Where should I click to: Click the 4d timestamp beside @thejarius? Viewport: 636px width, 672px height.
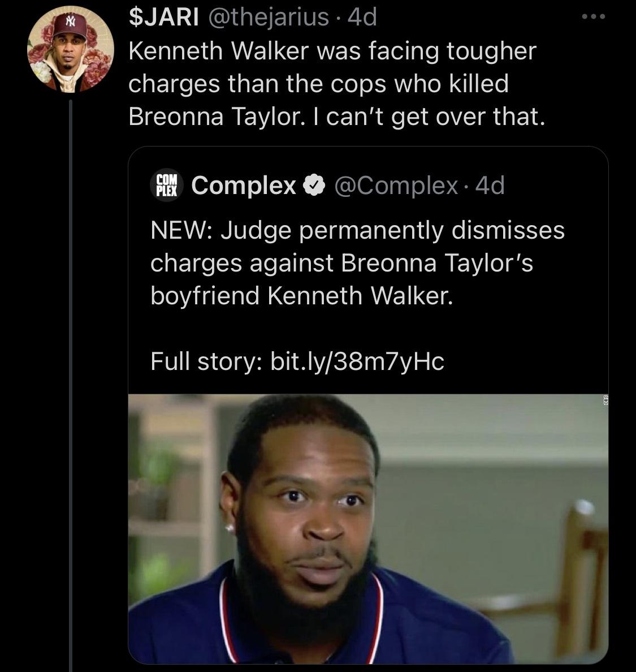pos(362,17)
